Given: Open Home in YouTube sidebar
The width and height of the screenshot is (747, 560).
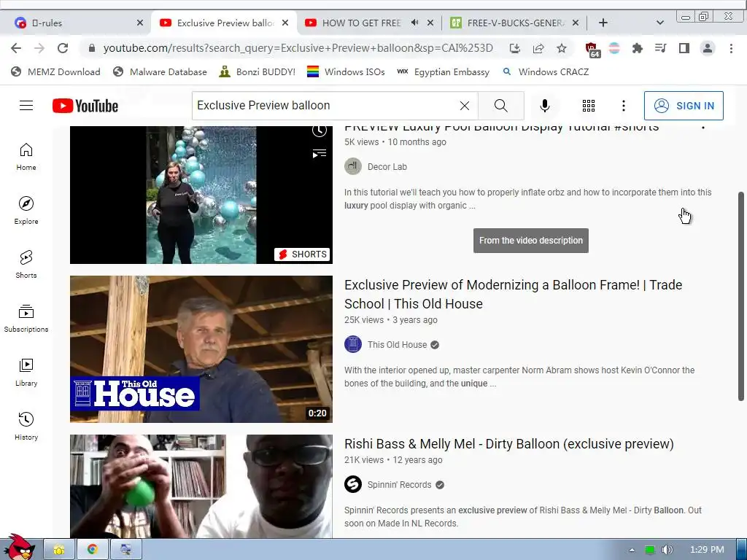Looking at the screenshot, I should coord(26,157).
